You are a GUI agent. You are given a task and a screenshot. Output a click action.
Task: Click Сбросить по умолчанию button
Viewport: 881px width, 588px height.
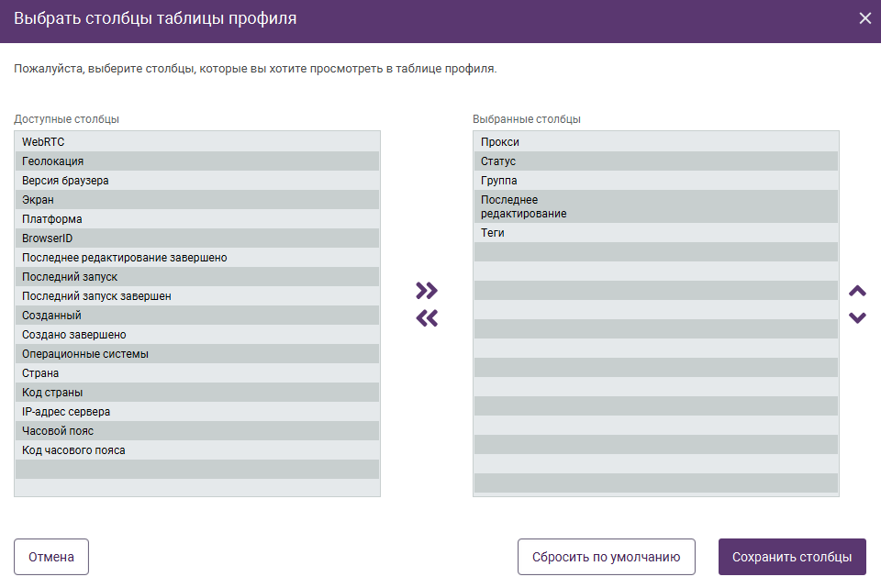click(x=607, y=557)
